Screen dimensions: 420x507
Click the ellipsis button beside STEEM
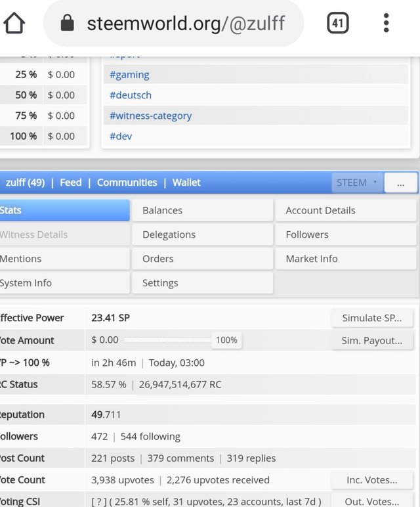[400, 183]
